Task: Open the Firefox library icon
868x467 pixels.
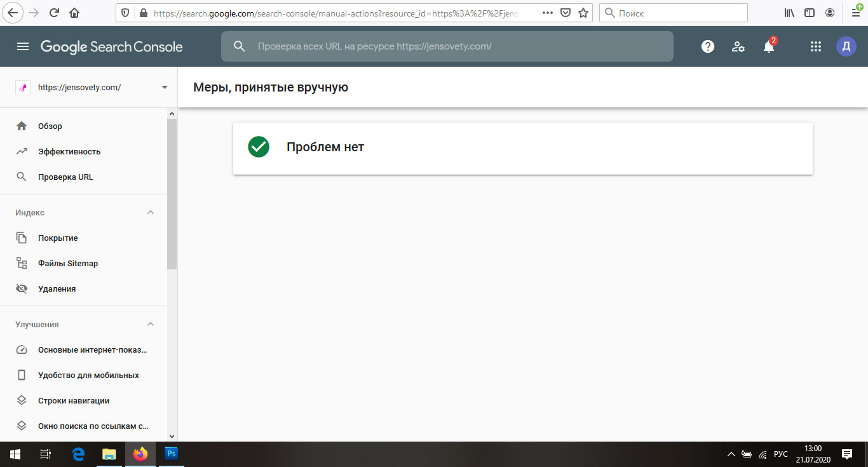Action: click(790, 13)
